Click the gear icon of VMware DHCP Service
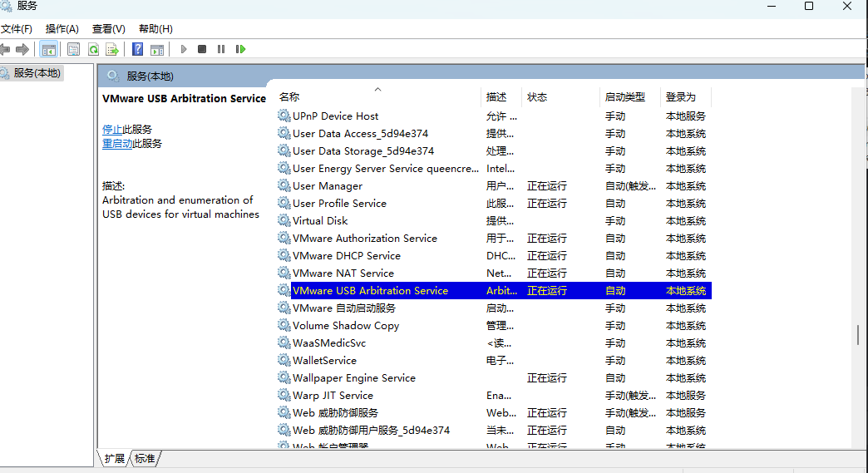Screen dimensions: 868x473 284,255
